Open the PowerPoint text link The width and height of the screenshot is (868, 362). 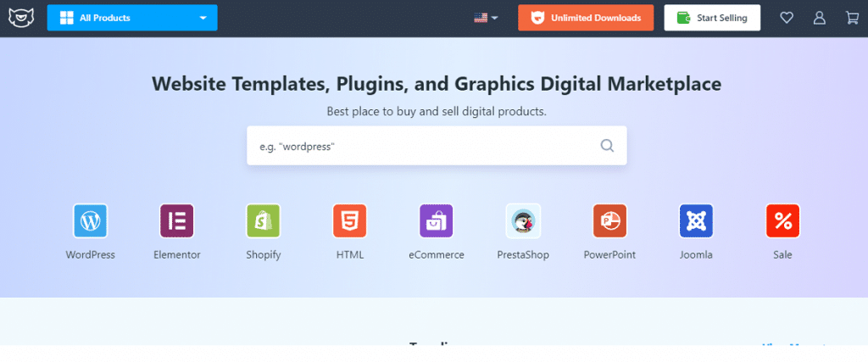tap(609, 255)
